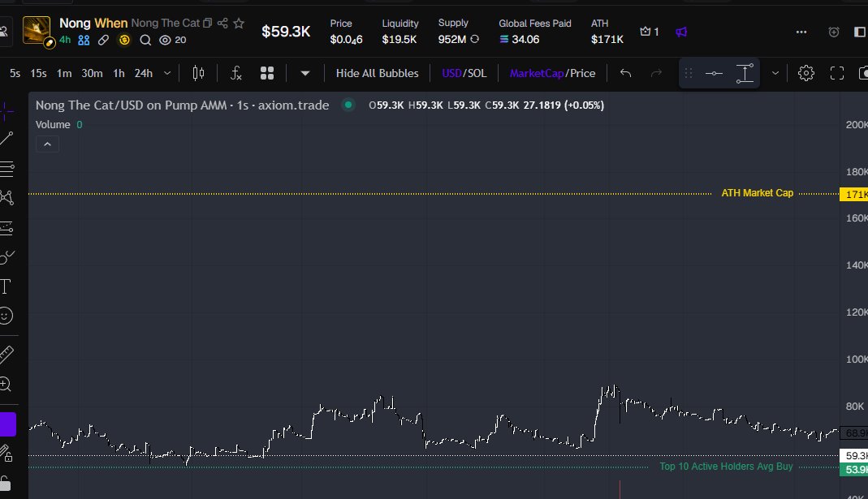This screenshot has height=499, width=868.
Task: Open the indicators fx button
Action: (236, 73)
